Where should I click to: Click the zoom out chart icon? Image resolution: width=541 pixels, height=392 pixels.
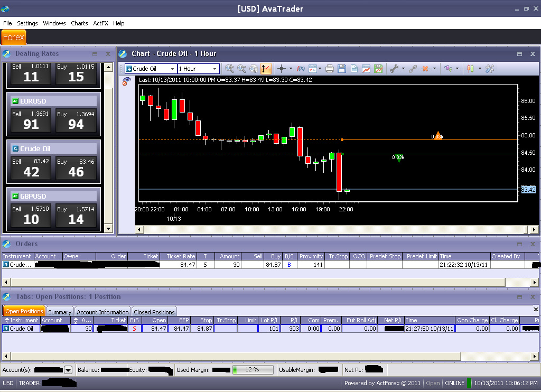coord(241,69)
